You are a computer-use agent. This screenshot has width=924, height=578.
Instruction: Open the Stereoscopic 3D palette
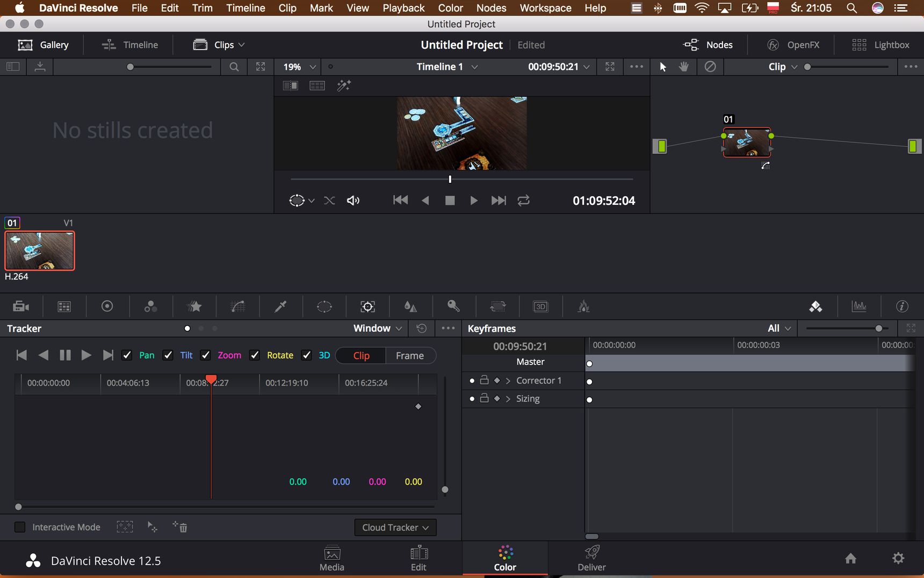click(x=540, y=306)
